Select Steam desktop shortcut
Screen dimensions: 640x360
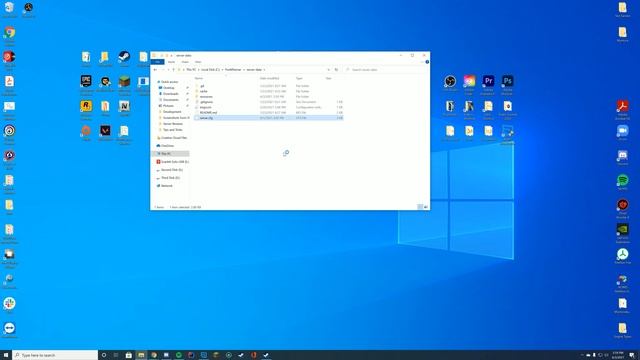click(x=124, y=59)
